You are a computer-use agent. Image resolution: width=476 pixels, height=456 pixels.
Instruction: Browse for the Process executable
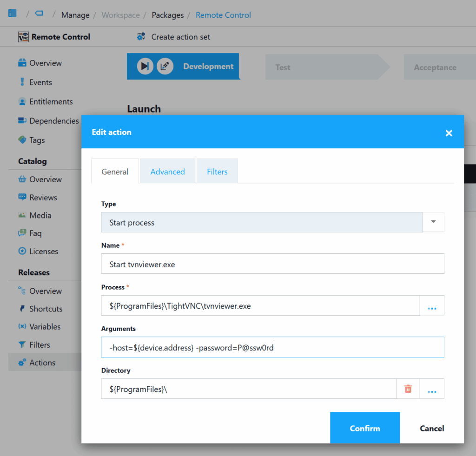point(432,305)
